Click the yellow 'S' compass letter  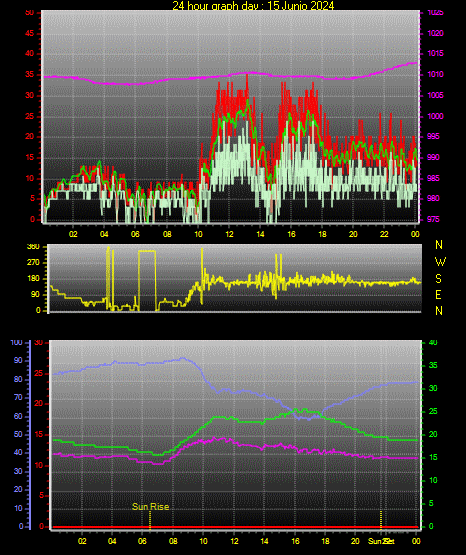point(438,279)
